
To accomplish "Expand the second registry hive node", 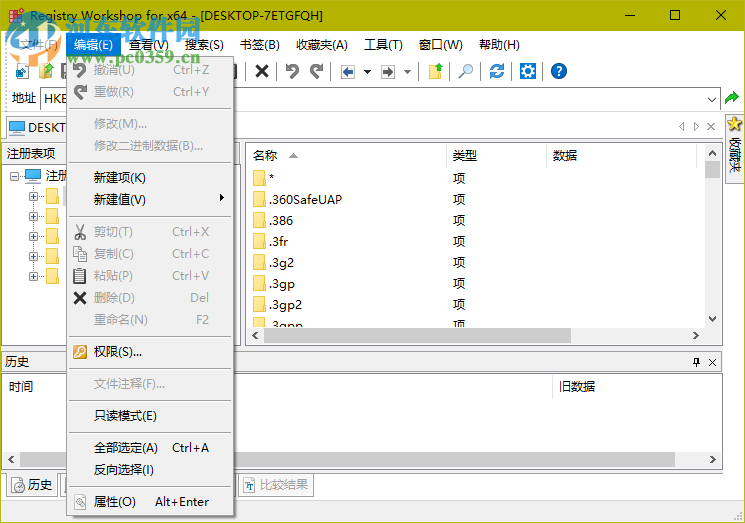I will (33, 216).
